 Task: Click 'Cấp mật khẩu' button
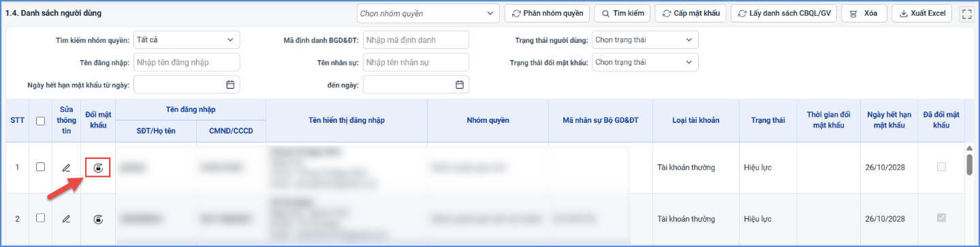click(x=691, y=14)
